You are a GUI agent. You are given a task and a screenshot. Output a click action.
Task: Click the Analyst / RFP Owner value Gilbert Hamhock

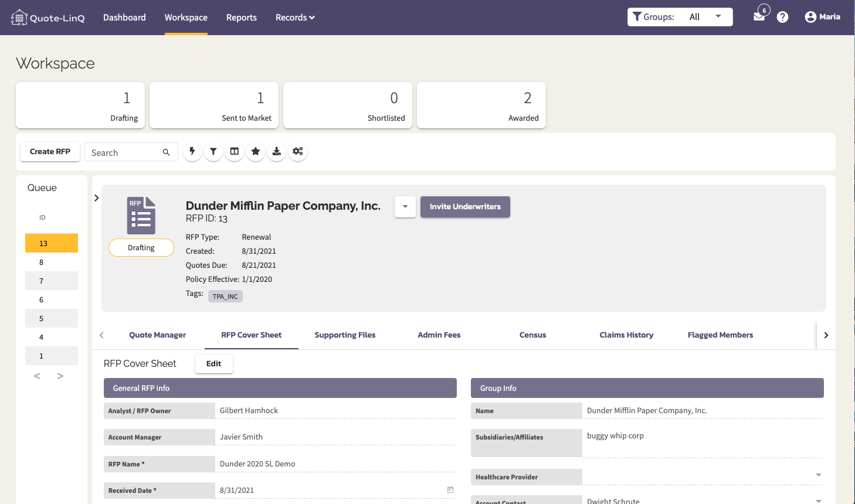tap(335, 411)
